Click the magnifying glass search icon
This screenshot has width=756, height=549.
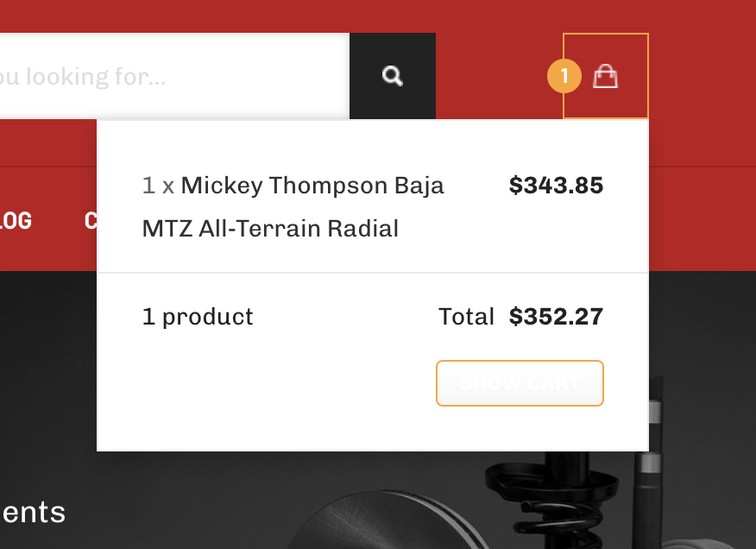pyautogui.click(x=393, y=76)
